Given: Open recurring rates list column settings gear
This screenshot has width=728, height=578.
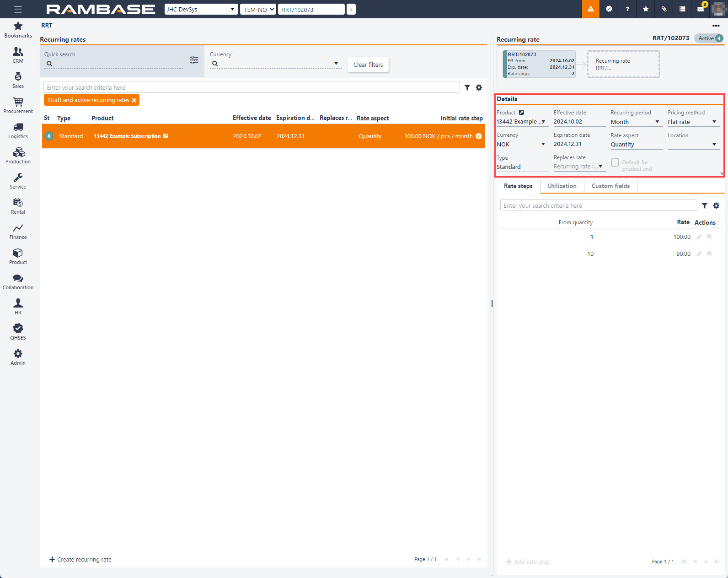Looking at the screenshot, I should [479, 87].
